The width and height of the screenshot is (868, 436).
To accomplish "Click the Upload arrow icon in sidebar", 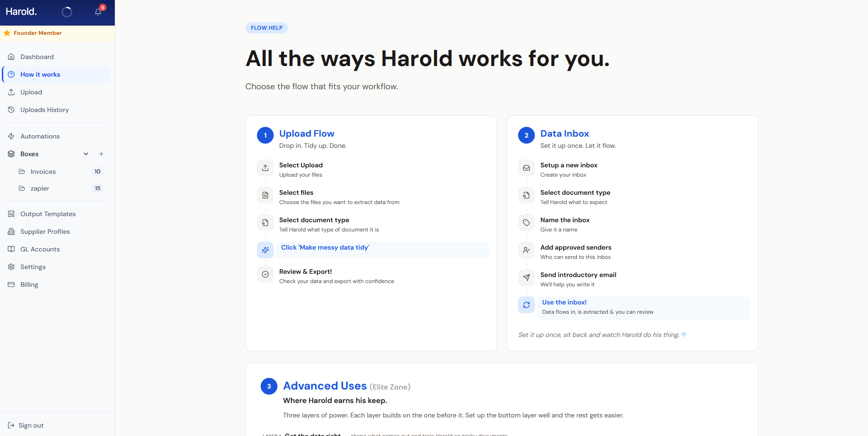I will click(x=11, y=92).
